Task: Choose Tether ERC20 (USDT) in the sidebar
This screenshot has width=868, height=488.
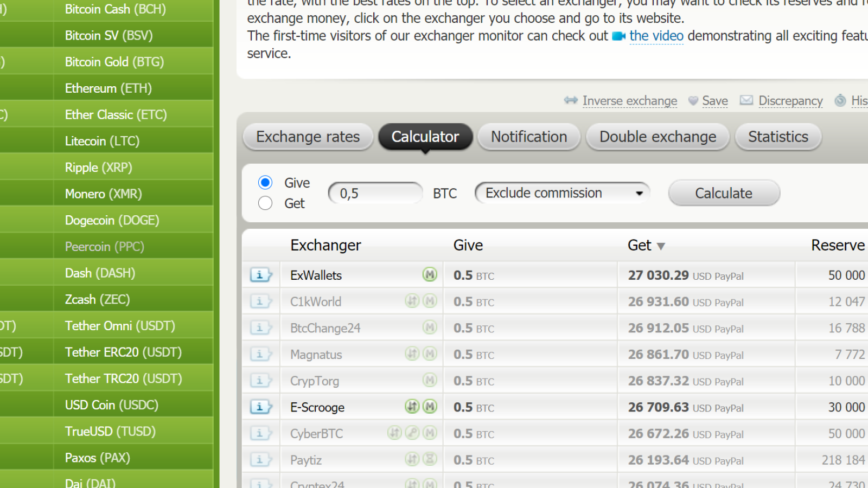Action: (x=124, y=352)
